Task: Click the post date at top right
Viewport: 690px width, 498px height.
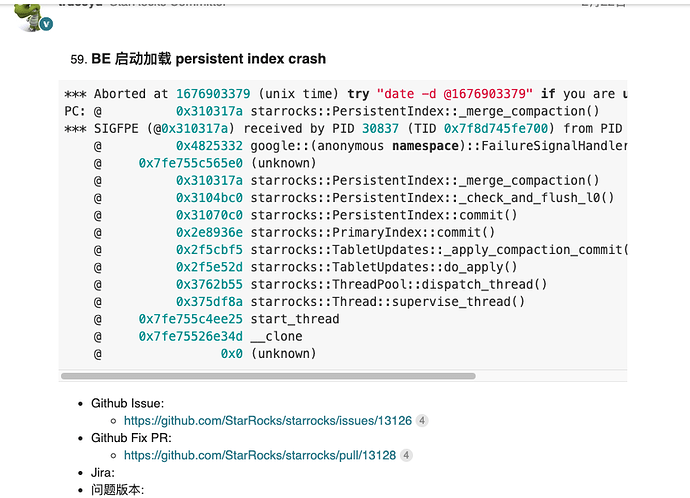Action: point(603,4)
